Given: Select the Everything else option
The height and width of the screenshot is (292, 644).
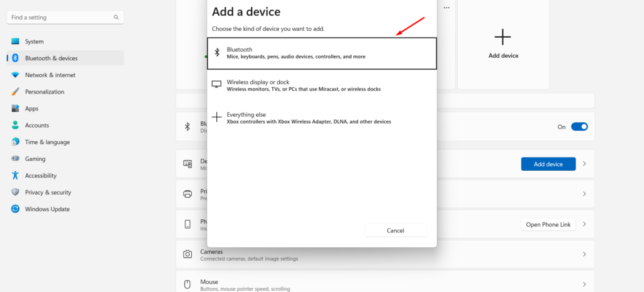Looking at the screenshot, I should tap(321, 117).
